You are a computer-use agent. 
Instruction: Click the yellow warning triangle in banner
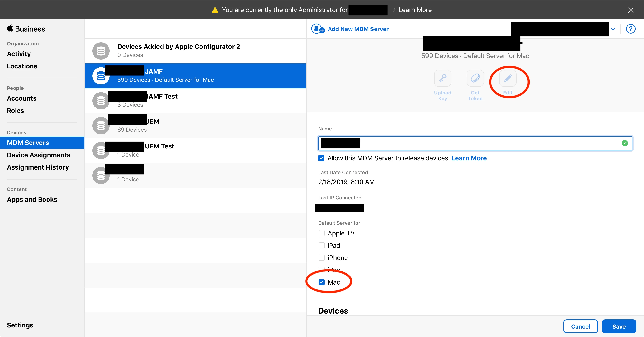[215, 10]
